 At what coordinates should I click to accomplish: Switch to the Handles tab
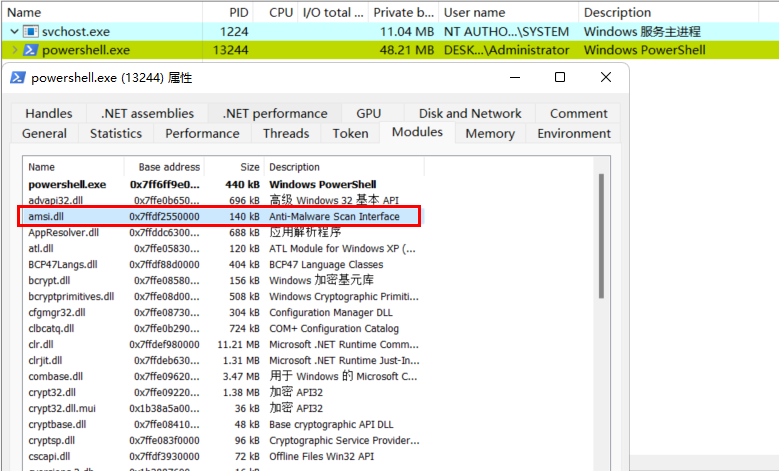pyautogui.click(x=49, y=113)
